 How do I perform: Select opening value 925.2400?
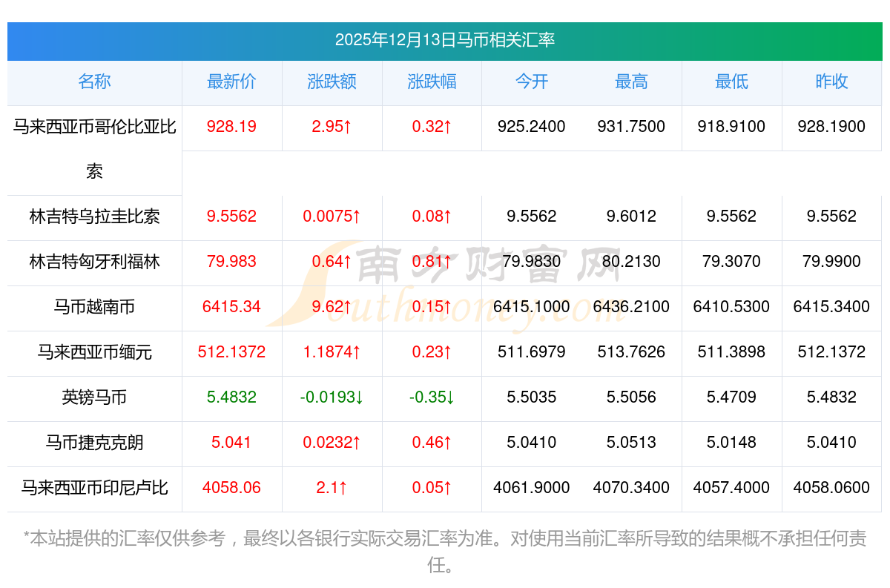[532, 127]
